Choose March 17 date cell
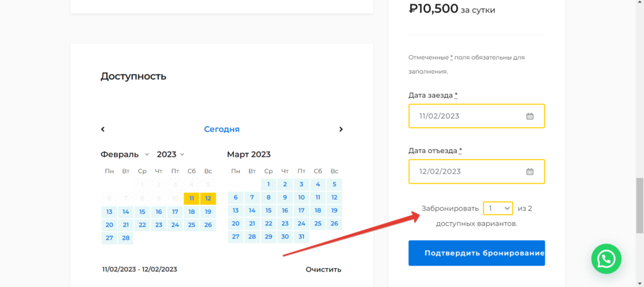Image resolution: width=644 pixels, height=287 pixels. tap(301, 210)
